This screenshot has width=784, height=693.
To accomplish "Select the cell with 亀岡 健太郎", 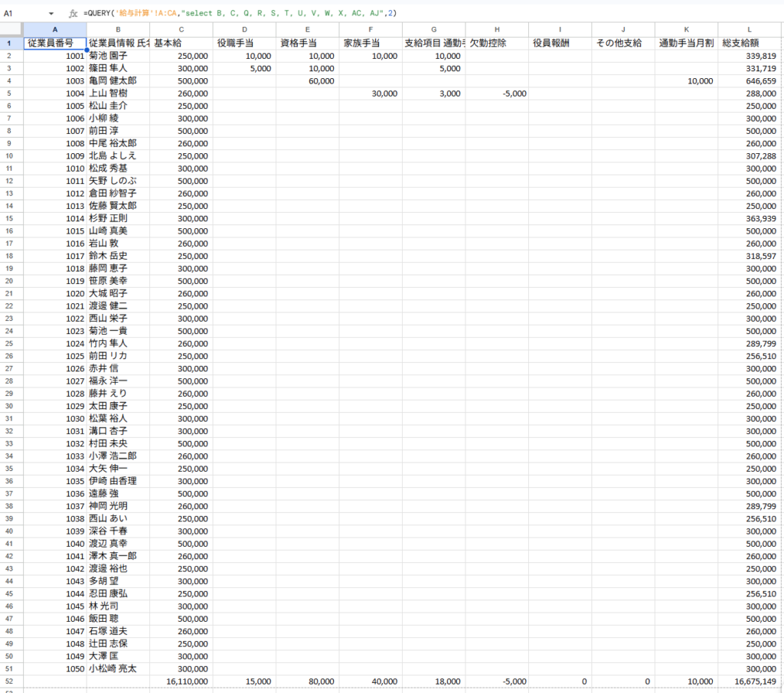I will (117, 81).
